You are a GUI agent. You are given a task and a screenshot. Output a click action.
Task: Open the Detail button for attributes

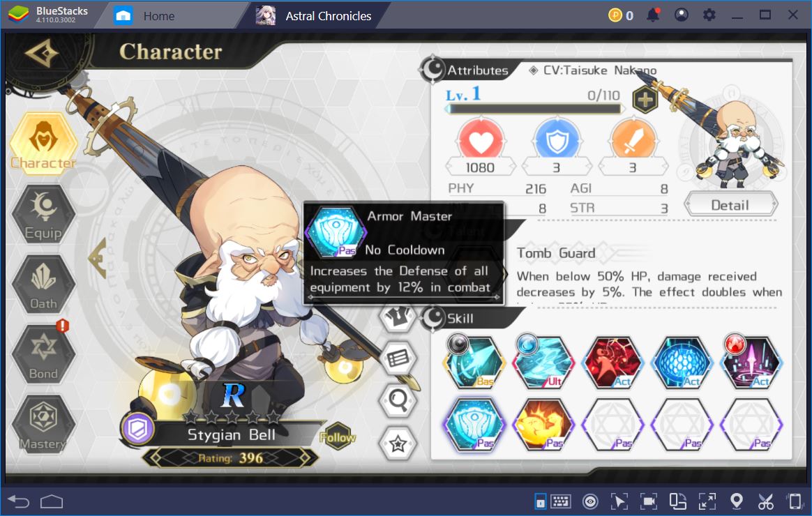click(x=730, y=205)
